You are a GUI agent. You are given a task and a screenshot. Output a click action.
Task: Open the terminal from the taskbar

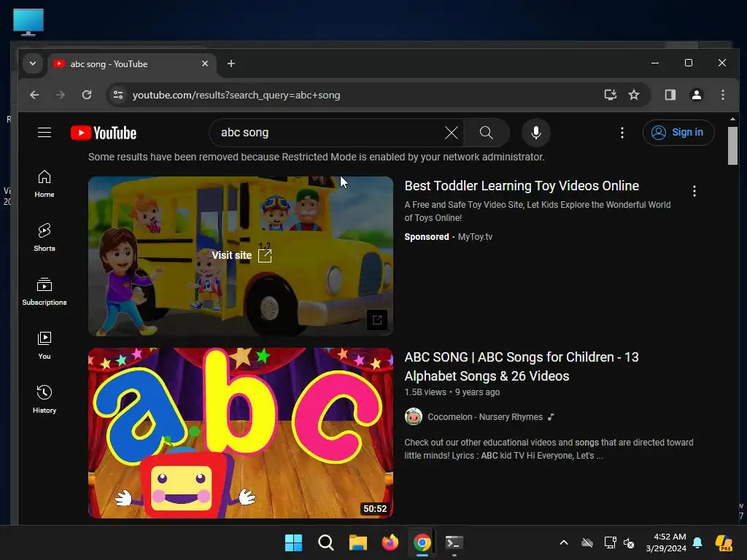pyautogui.click(x=454, y=542)
